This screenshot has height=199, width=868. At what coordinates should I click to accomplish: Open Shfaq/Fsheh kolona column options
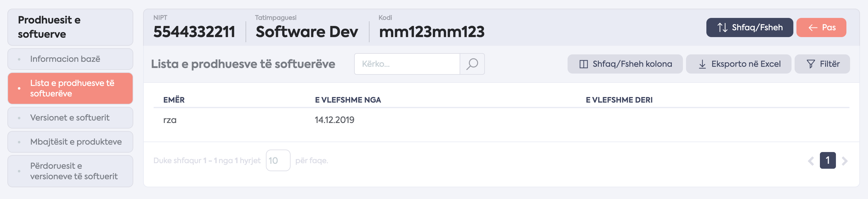pos(625,64)
